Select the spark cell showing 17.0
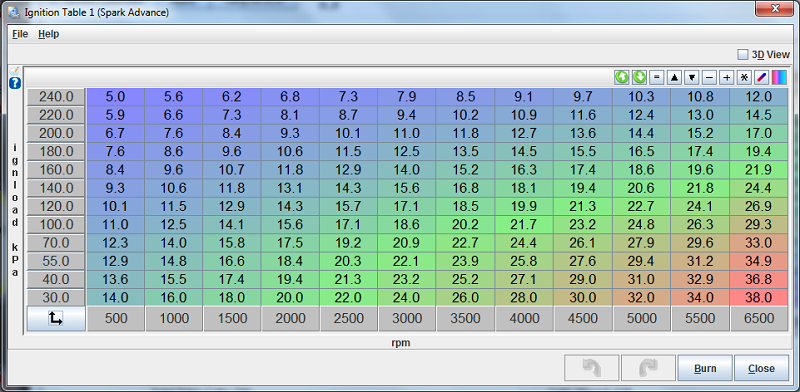This screenshot has width=800, height=392. click(x=759, y=133)
